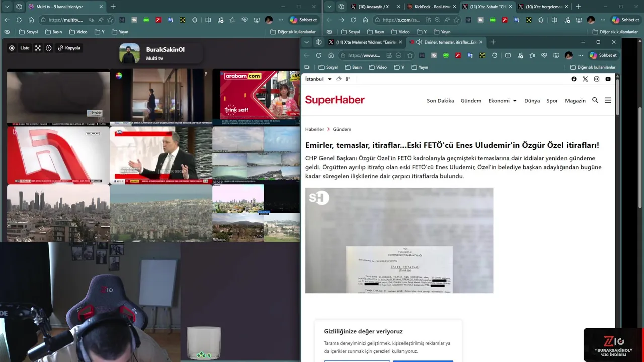Open Gündem nav menu item
644x362 pixels.
click(471, 101)
